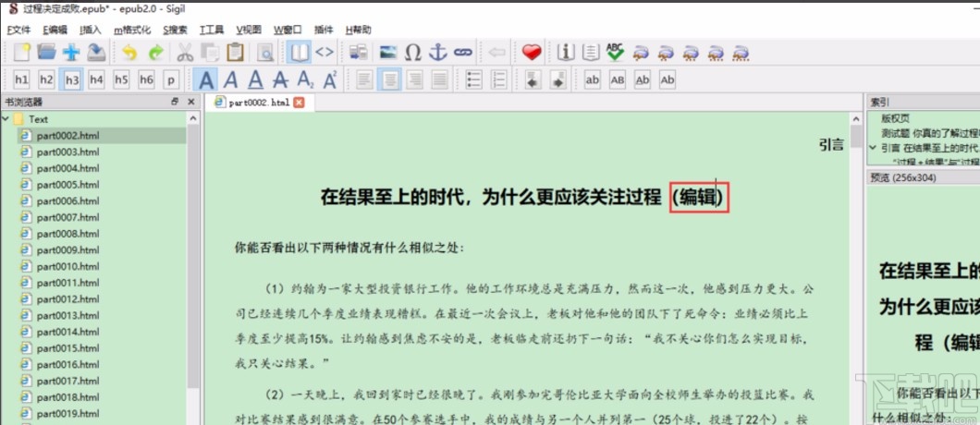Align text left

[364, 80]
